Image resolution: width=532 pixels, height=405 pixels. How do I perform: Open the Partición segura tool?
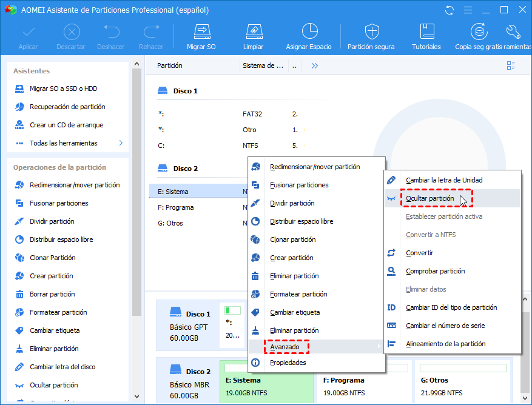pos(371,36)
